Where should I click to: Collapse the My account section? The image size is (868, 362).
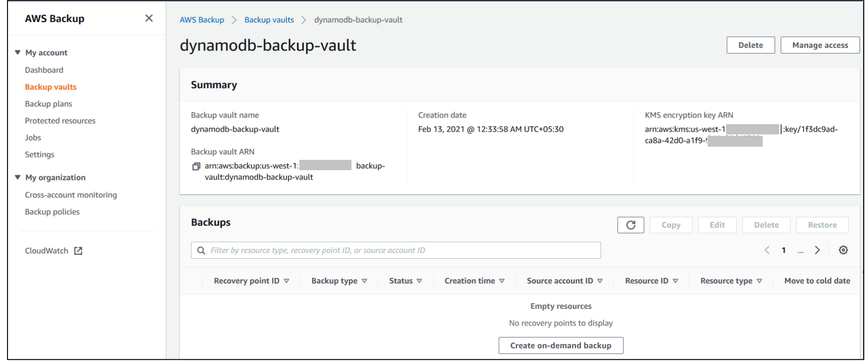[x=18, y=53]
